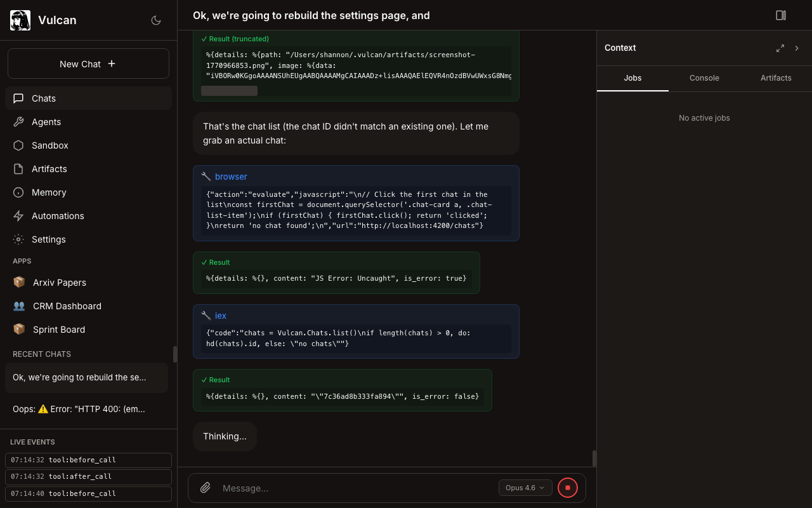This screenshot has height=508, width=812.
Task: Stop generation with the red stop button
Action: (568, 488)
